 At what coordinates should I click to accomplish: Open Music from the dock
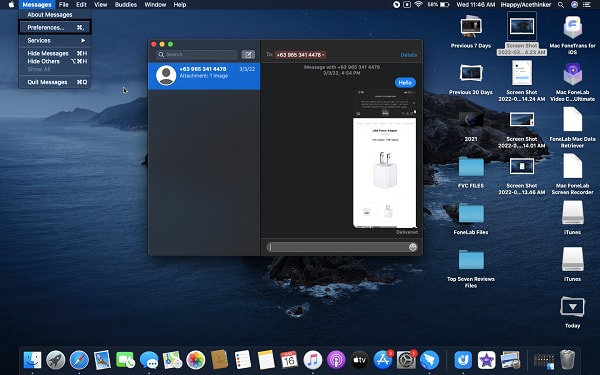click(313, 360)
